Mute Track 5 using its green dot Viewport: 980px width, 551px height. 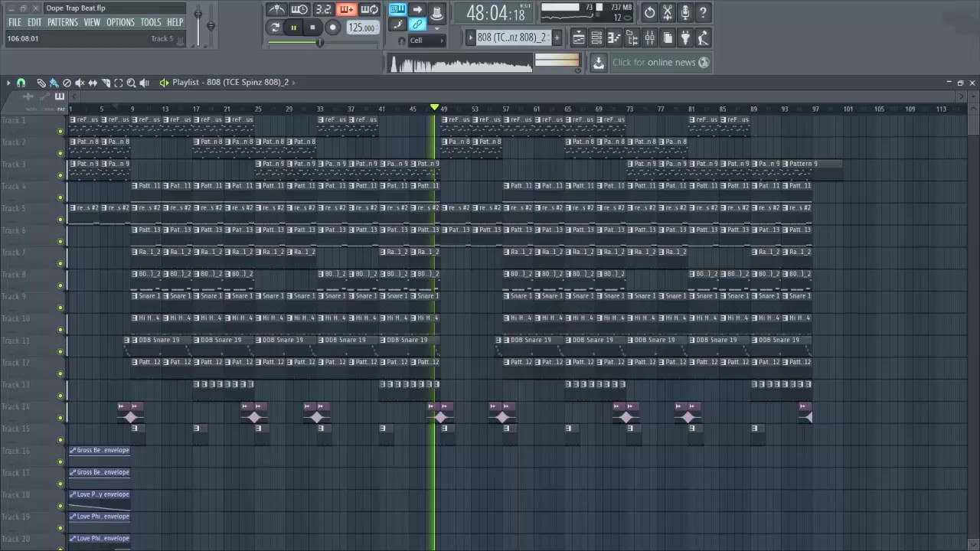pos(60,220)
